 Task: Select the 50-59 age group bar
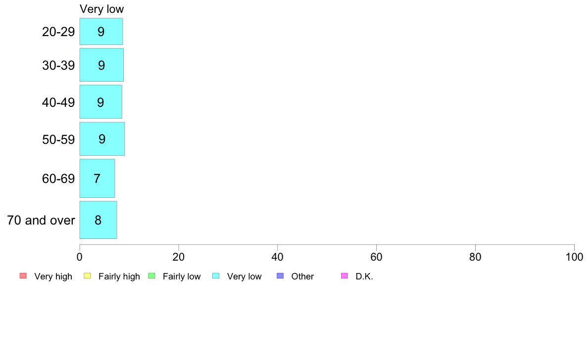click(102, 139)
